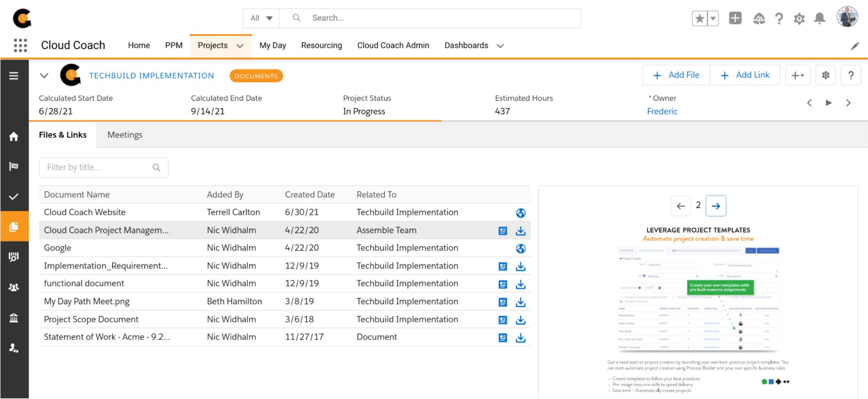The height and width of the screenshot is (399, 868).
Task: Go to previous header fields arrow
Action: (x=809, y=103)
